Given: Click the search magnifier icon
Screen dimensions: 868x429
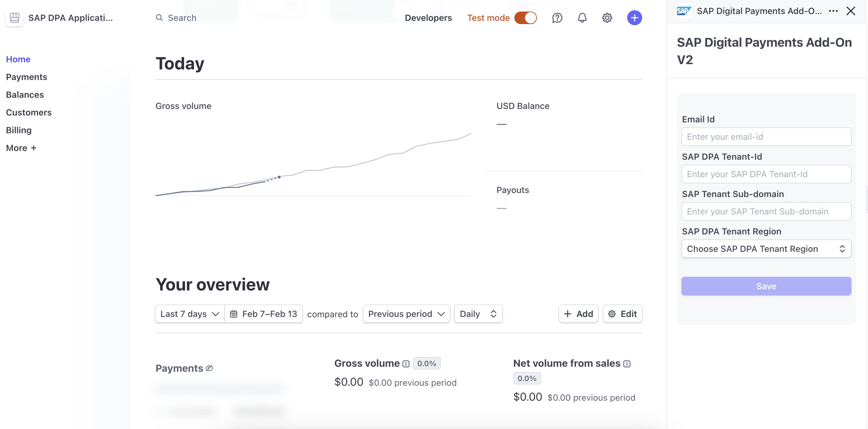Looking at the screenshot, I should pyautogui.click(x=160, y=17).
